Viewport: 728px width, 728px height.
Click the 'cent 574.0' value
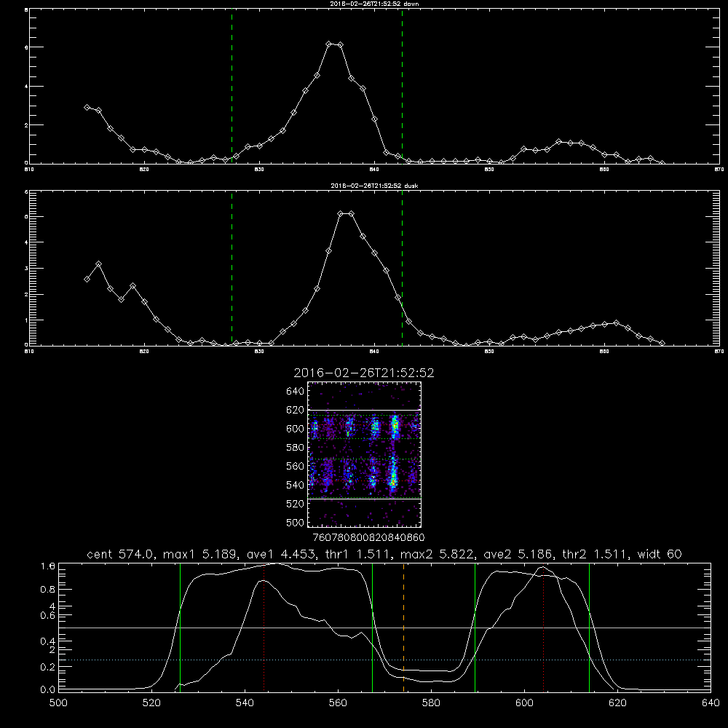pyautogui.click(x=120, y=554)
